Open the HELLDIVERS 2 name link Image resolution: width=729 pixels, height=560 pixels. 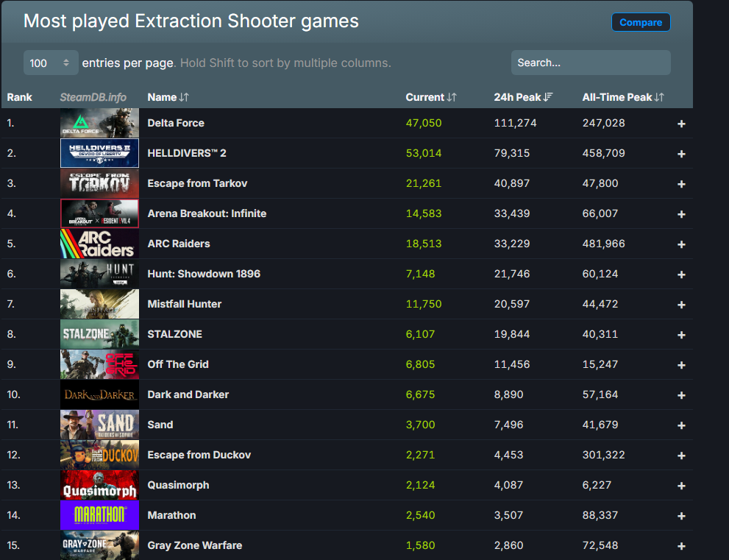[186, 153]
